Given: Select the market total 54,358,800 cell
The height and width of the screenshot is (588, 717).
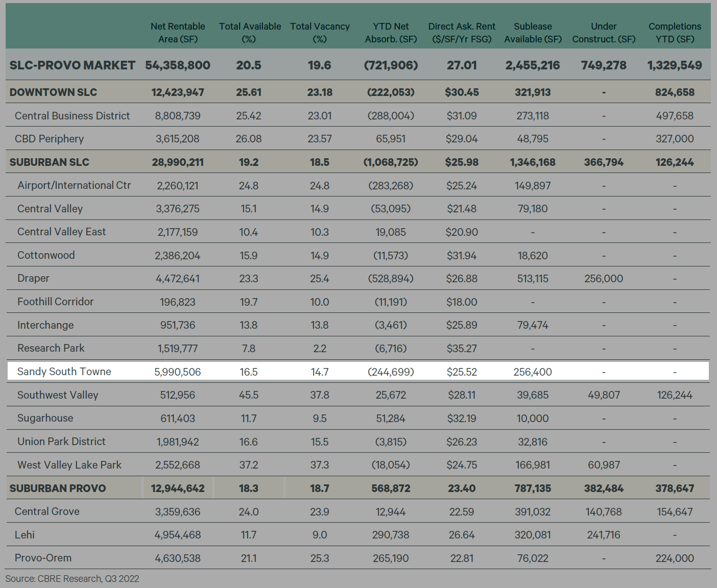Looking at the screenshot, I should [x=178, y=65].
